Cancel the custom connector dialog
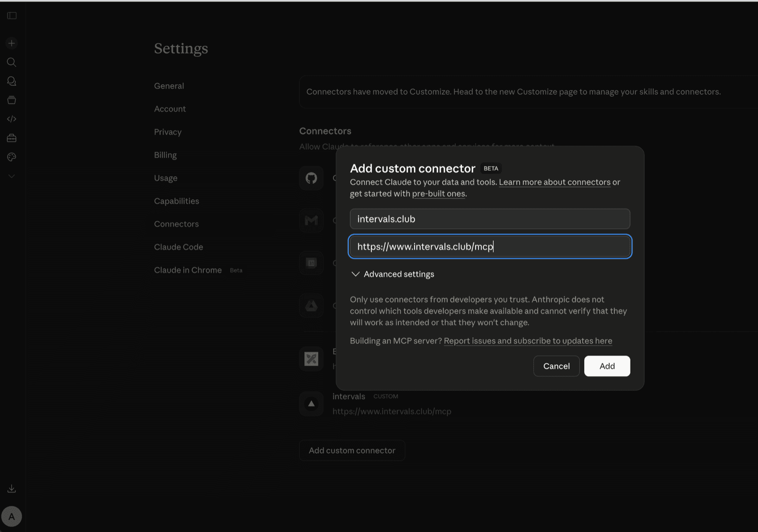Viewport: 758px width, 532px height. tap(556, 366)
